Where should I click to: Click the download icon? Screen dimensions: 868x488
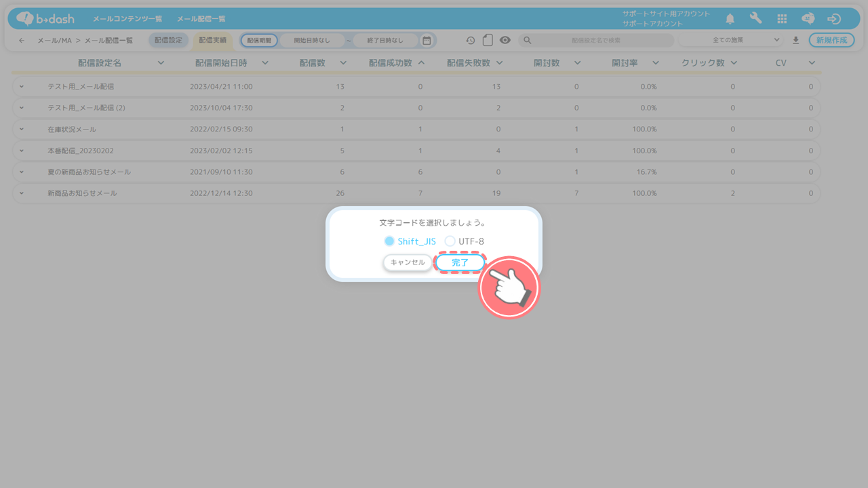[796, 41]
